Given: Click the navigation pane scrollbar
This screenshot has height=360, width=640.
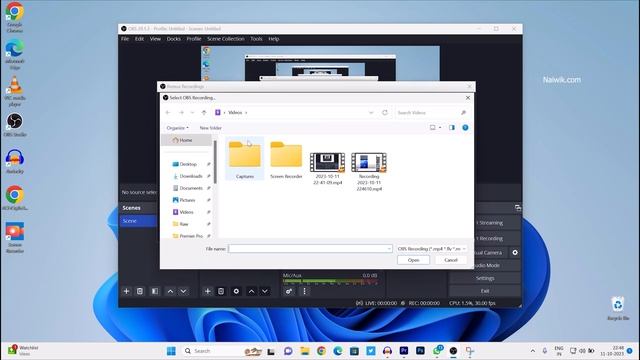Looking at the screenshot, I should point(215,161).
